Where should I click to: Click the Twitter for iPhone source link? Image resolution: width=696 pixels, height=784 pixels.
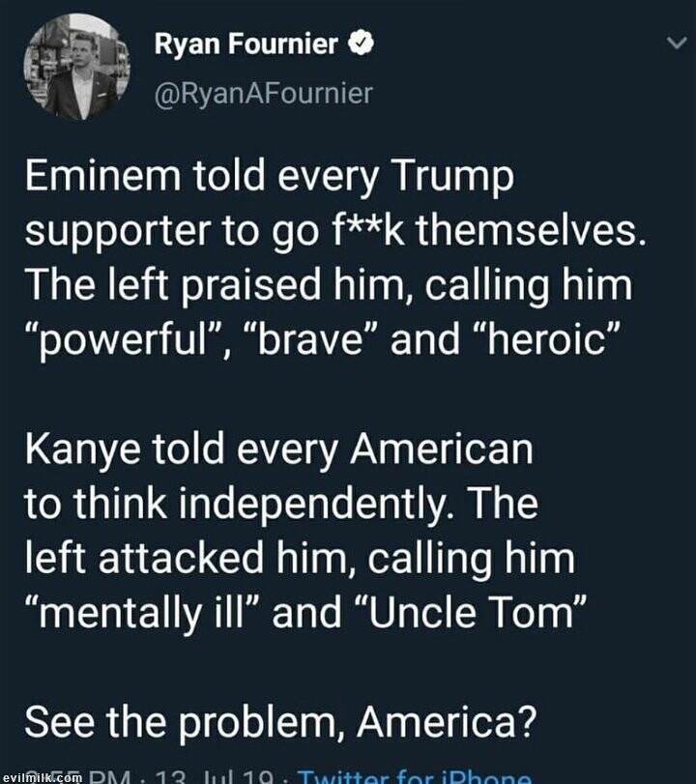(416, 774)
